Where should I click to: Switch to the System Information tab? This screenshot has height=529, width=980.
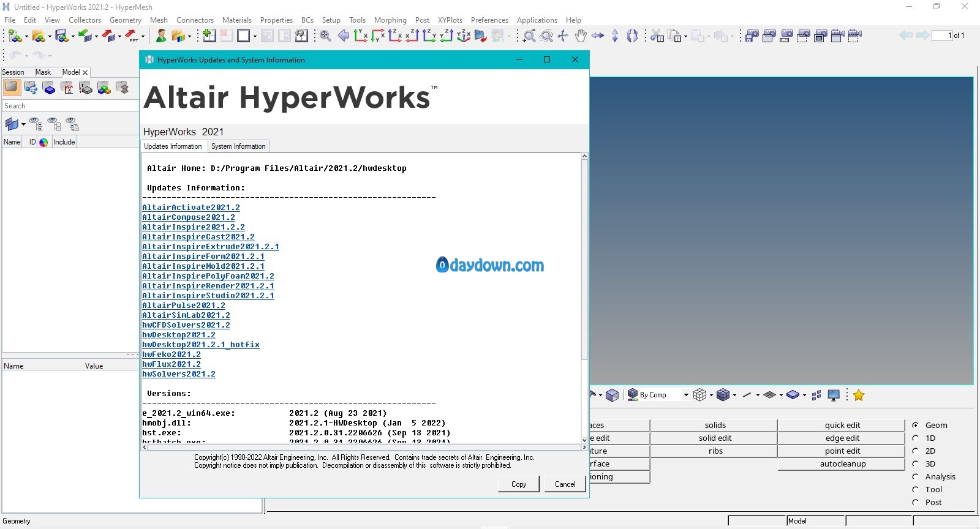(x=238, y=146)
